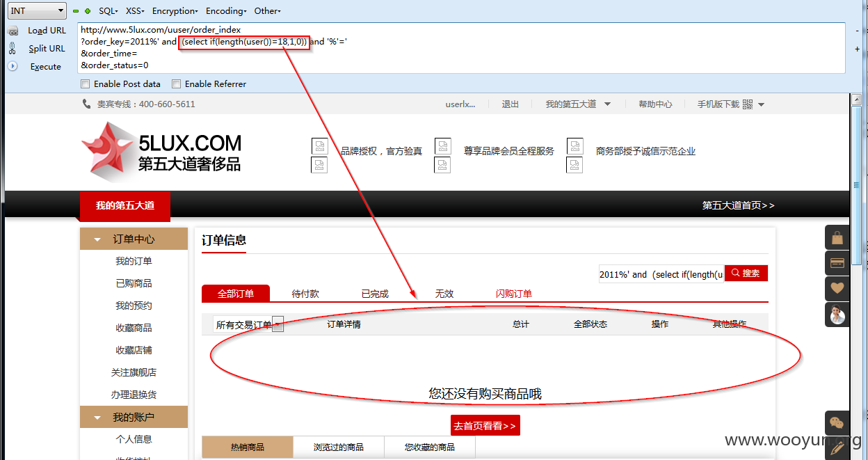Viewport: 868px width, 460px height.
Task: Click broken image icon left of 品牌授权
Action: (319, 146)
